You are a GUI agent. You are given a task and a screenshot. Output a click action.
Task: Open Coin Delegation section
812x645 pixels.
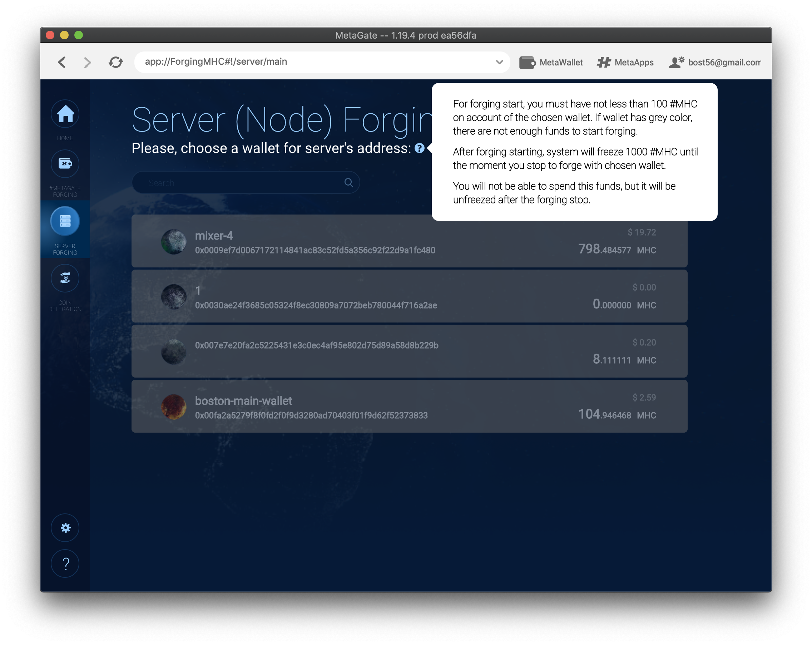pyautogui.click(x=65, y=279)
